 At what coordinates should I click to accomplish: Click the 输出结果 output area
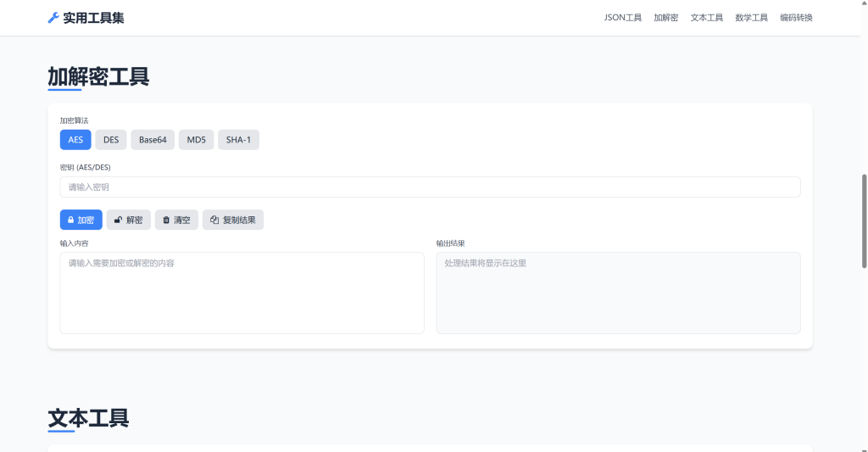coord(618,293)
